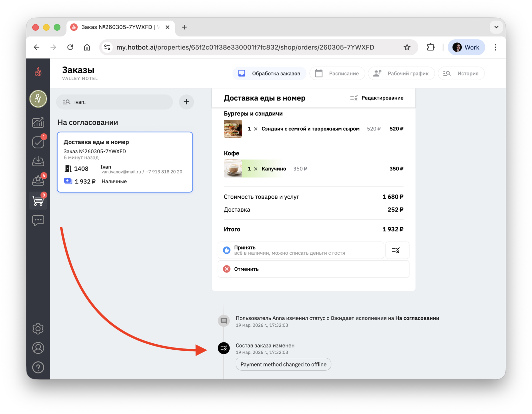
Task: Click guest email ivan.ivanov@mail.ru on card
Action: [121, 172]
